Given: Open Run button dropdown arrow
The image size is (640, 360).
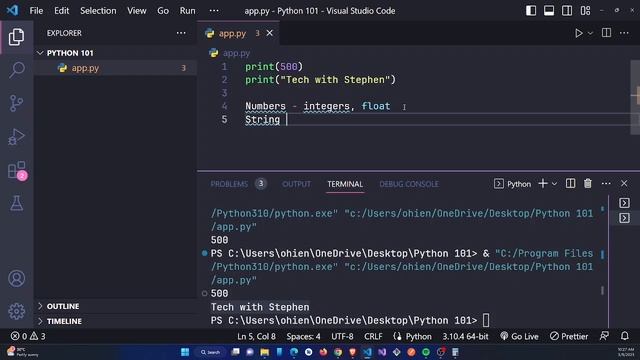Looking at the screenshot, I should point(590,33).
